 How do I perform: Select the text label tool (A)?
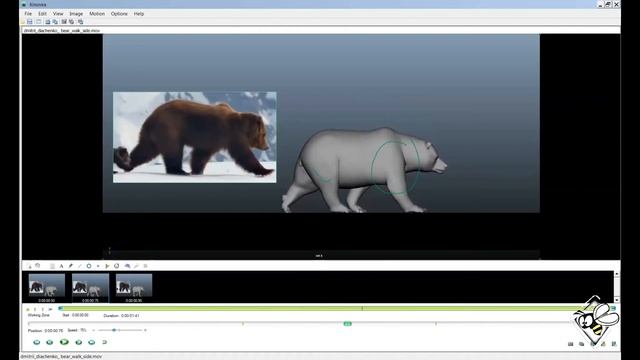(x=61, y=266)
